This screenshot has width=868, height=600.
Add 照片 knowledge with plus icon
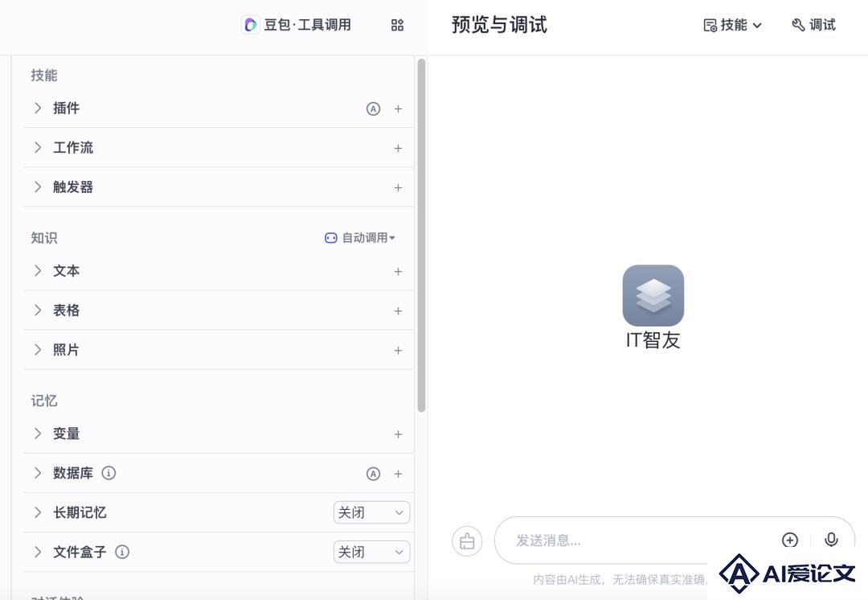pos(398,351)
